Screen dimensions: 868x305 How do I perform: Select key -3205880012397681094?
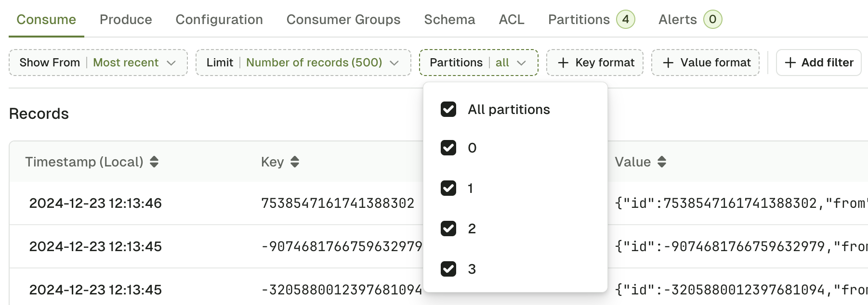tap(342, 290)
